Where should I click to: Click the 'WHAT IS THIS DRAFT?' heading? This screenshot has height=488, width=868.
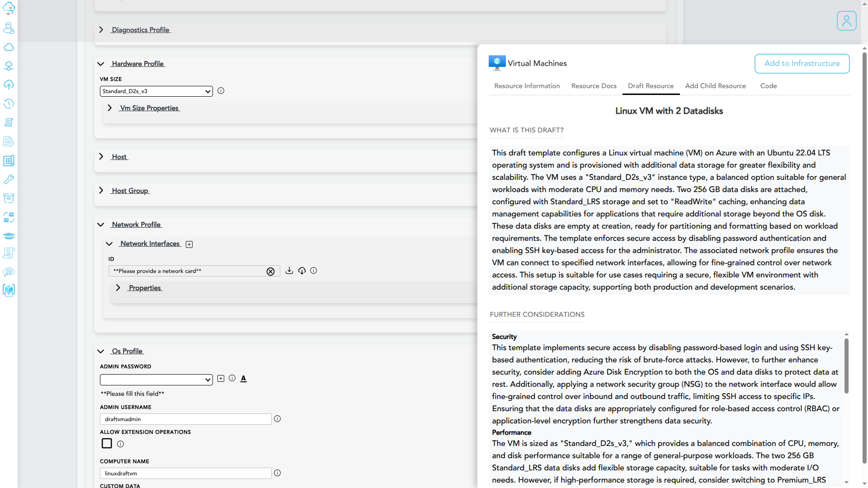526,130
